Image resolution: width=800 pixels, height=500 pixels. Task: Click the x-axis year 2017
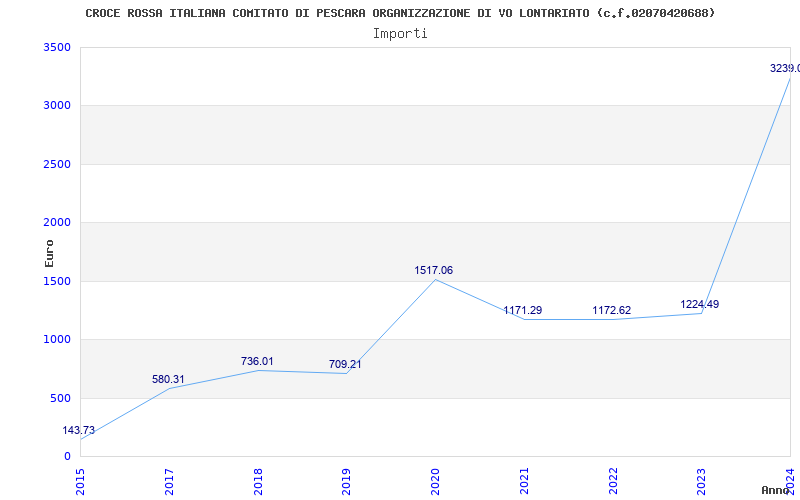coord(169,481)
